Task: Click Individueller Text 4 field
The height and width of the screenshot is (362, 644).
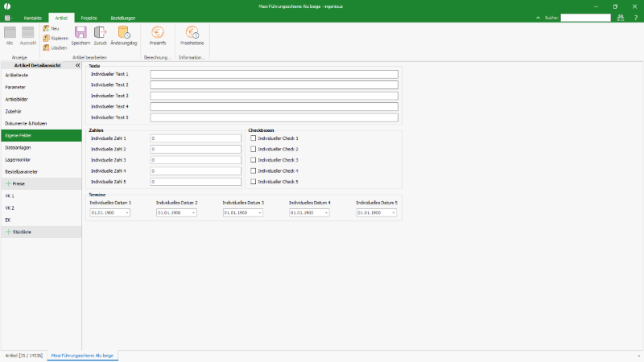Action: click(x=274, y=107)
